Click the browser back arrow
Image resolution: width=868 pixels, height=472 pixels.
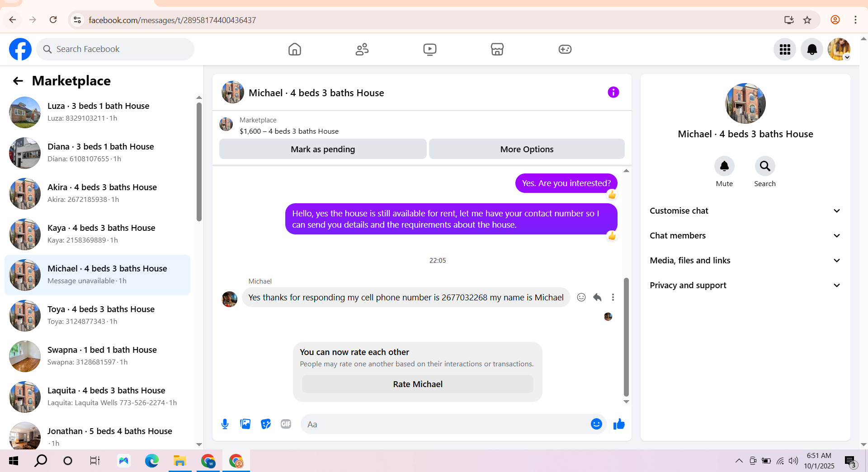13,20
